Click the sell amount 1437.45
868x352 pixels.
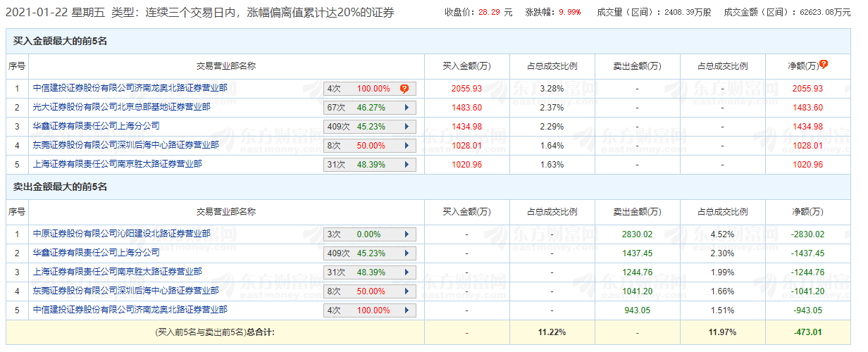tap(637, 253)
